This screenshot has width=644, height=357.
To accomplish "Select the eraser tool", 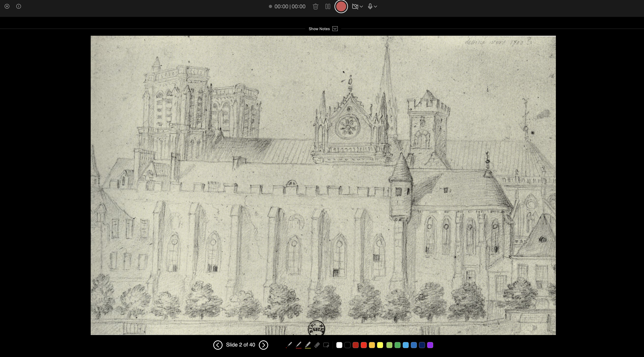I will click(x=317, y=345).
